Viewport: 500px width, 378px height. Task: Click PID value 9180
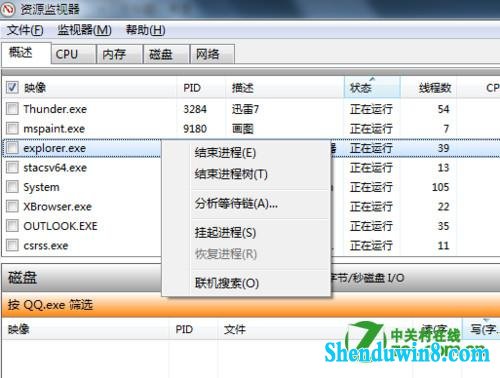[195, 129]
